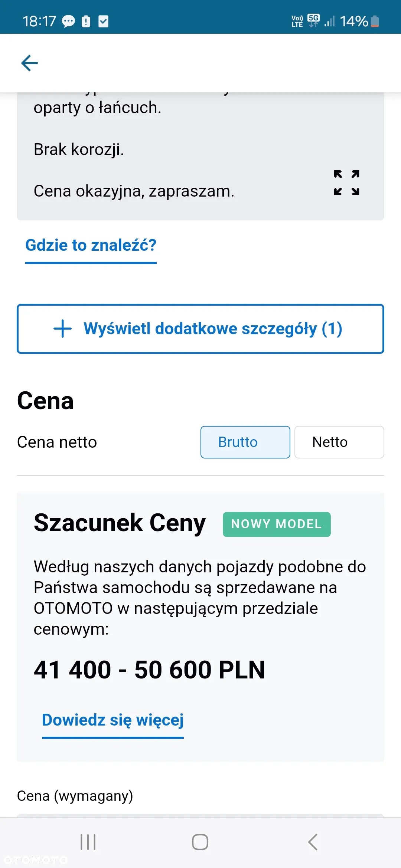Tap the battery alert notification icon
Screen dimensions: 401x868
click(86, 21)
